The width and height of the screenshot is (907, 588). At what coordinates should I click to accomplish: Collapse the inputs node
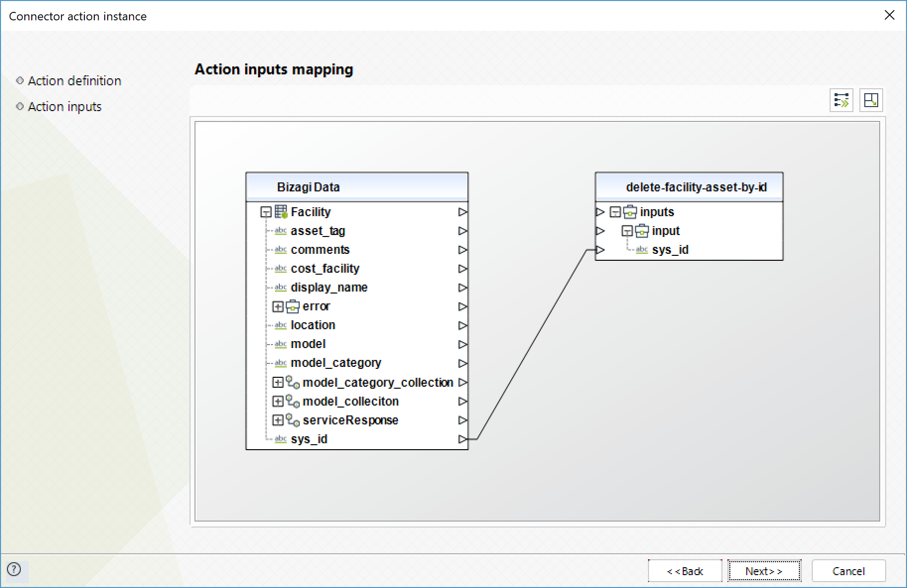615,212
